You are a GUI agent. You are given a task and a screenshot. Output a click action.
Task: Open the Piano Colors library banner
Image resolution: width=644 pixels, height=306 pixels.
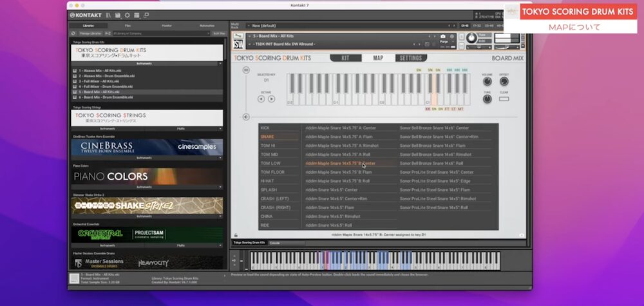coord(147,177)
